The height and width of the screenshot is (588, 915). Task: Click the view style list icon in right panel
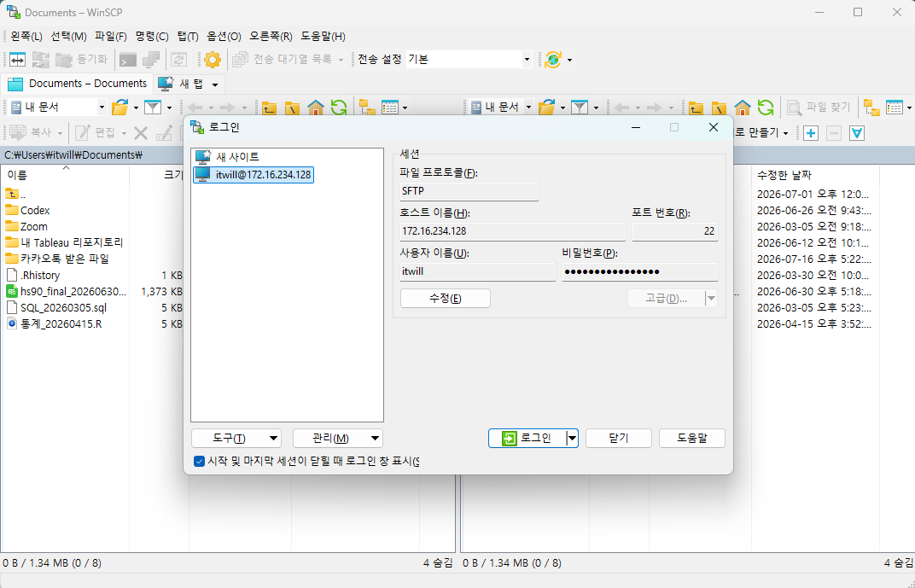(x=894, y=108)
